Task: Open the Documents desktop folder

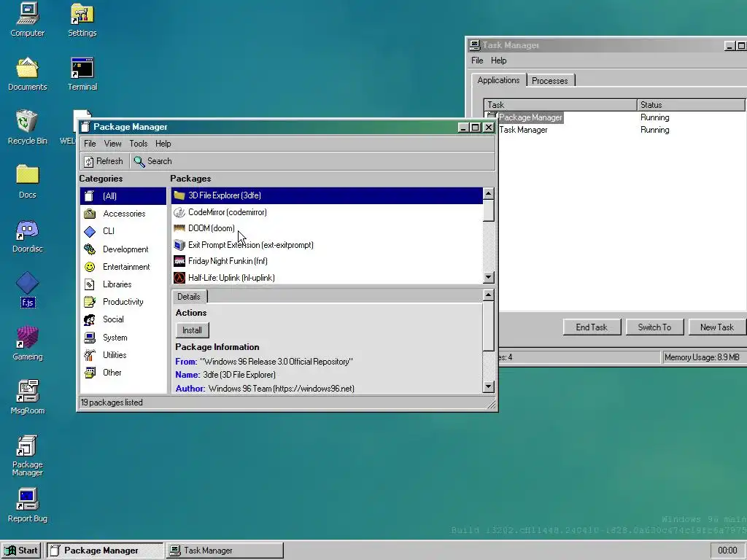Action: click(x=28, y=74)
